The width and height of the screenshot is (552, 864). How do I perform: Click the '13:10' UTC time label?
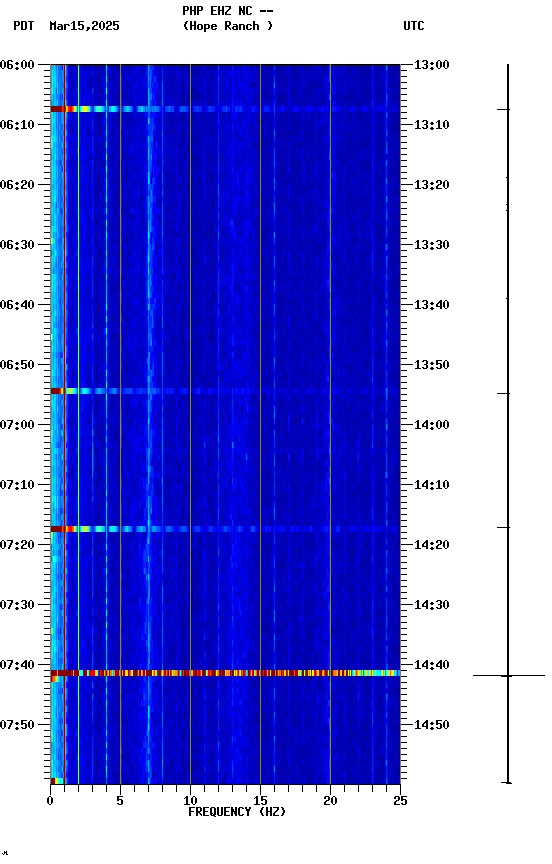point(432,125)
